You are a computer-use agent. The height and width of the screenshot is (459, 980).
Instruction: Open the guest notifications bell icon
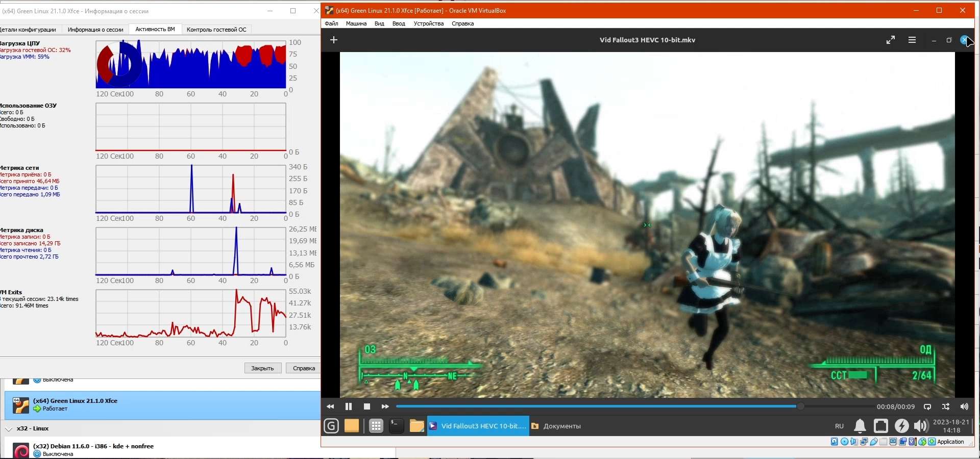coord(860,426)
